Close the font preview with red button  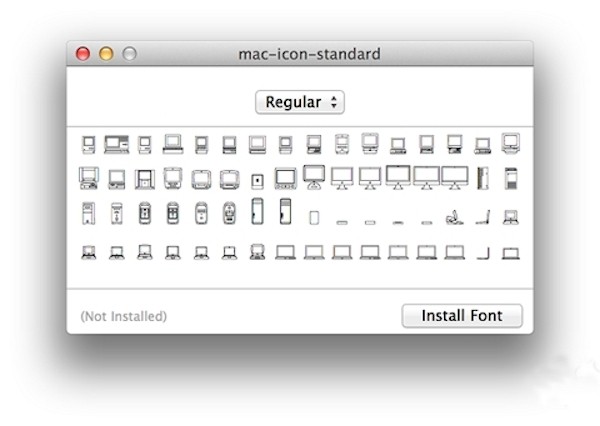pos(83,54)
